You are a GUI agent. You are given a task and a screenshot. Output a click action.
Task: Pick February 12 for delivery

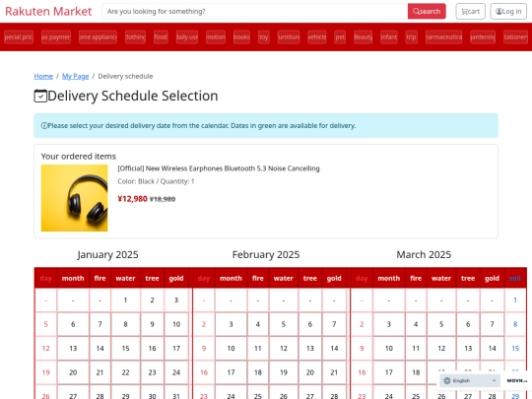point(284,349)
